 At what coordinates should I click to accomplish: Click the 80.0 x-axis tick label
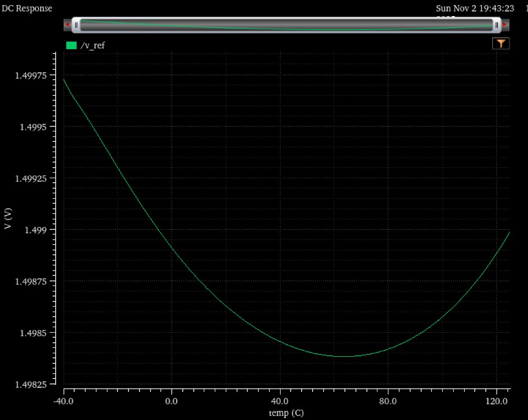[x=388, y=401]
